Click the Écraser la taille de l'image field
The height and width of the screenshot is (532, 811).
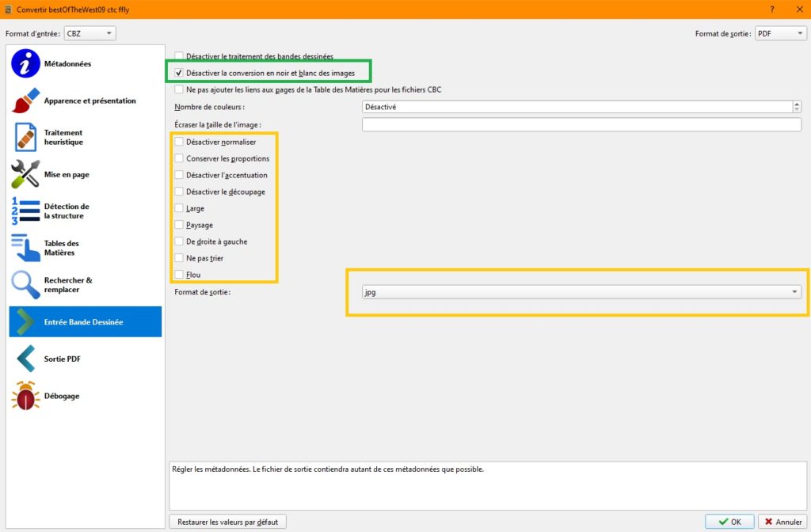click(581, 124)
